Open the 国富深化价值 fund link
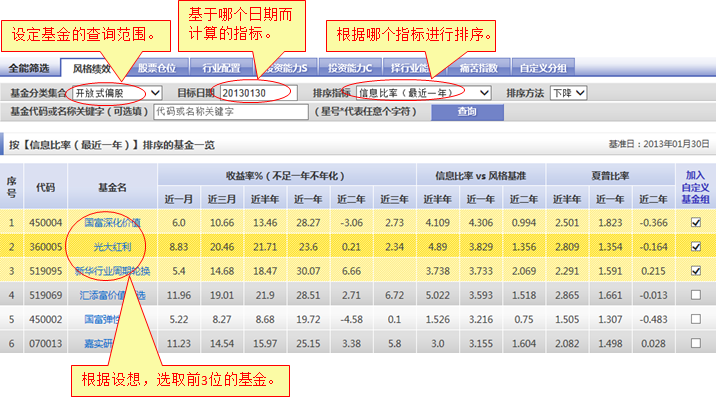This screenshot has width=716, height=397. click(x=112, y=222)
